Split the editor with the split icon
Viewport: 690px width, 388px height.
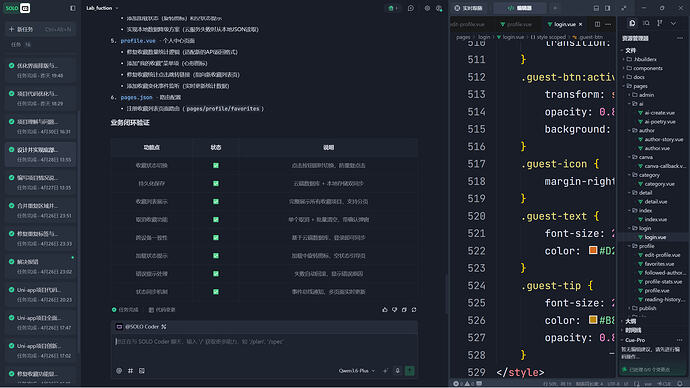597,24
